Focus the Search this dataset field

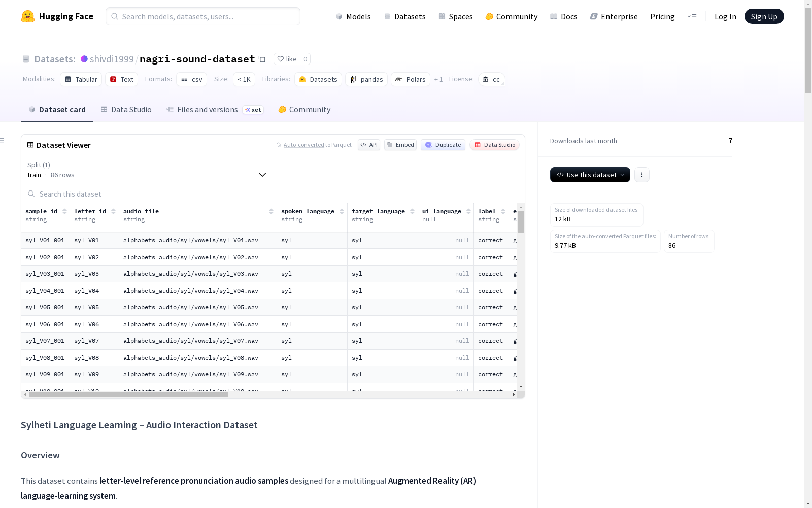pyautogui.click(x=273, y=194)
